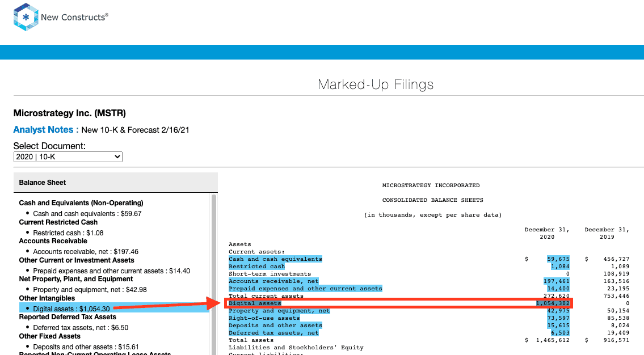The width and height of the screenshot is (644, 355).
Task: Click 'Total assets' filing row label
Action: [251, 340]
